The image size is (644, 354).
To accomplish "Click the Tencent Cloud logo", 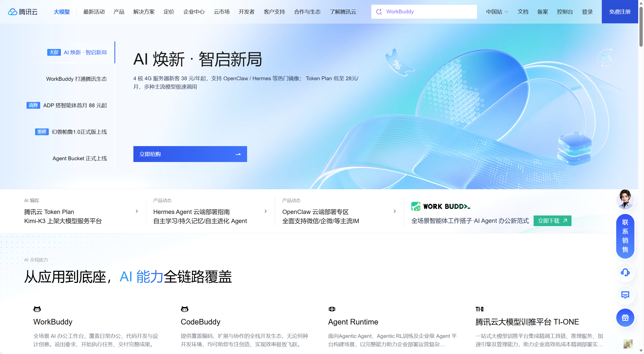I will pos(23,12).
